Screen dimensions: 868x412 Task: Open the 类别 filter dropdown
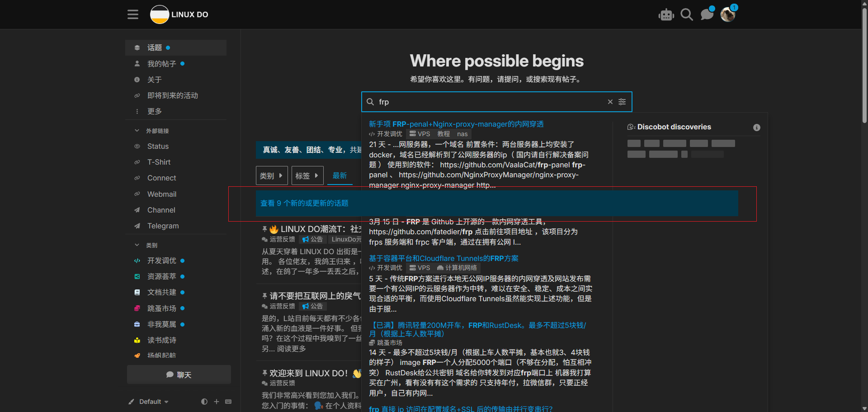pos(272,175)
